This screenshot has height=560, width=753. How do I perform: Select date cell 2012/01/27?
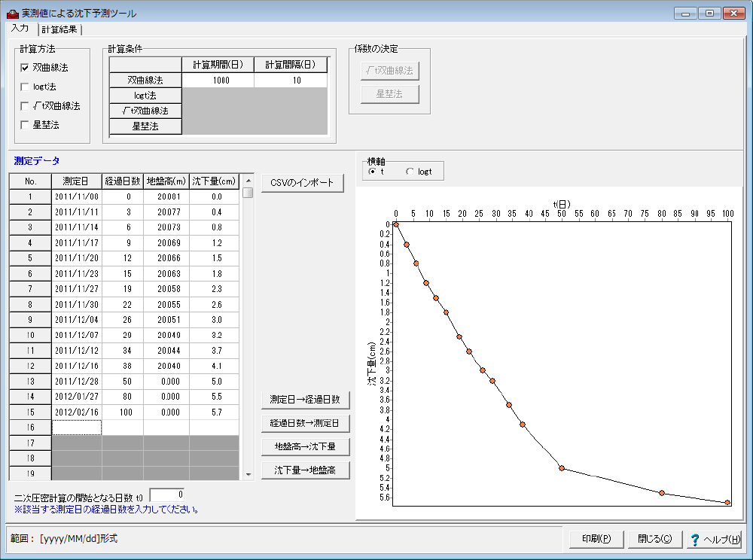tap(77, 397)
